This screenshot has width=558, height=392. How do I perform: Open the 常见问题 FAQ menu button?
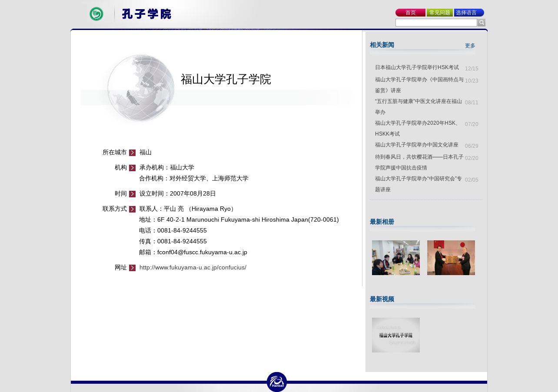click(x=440, y=13)
